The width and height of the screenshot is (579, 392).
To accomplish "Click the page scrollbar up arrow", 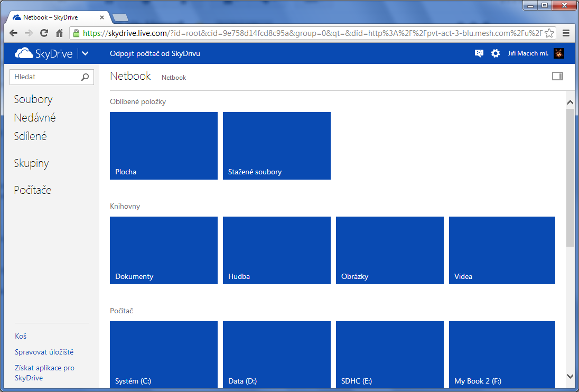I will coord(570,102).
